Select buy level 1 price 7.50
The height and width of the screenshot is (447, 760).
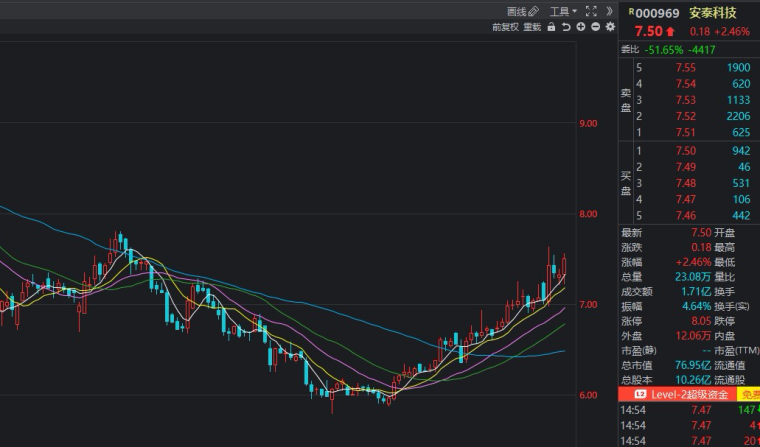click(x=685, y=150)
